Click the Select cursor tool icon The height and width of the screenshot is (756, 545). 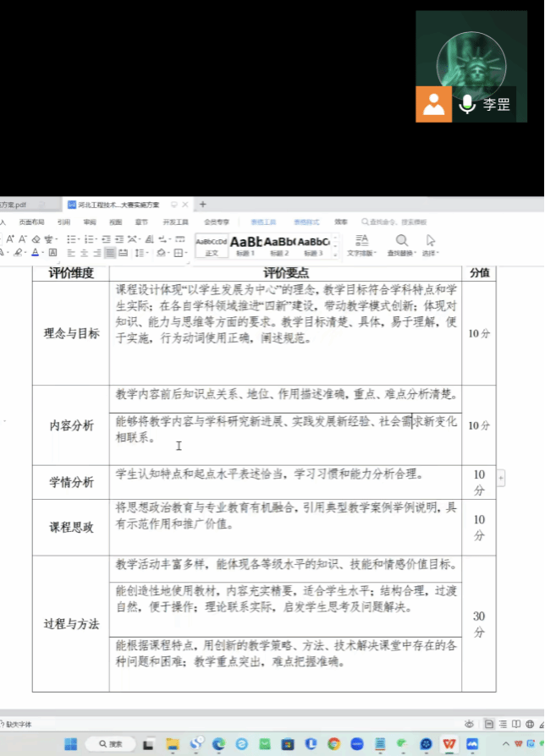coord(431,240)
